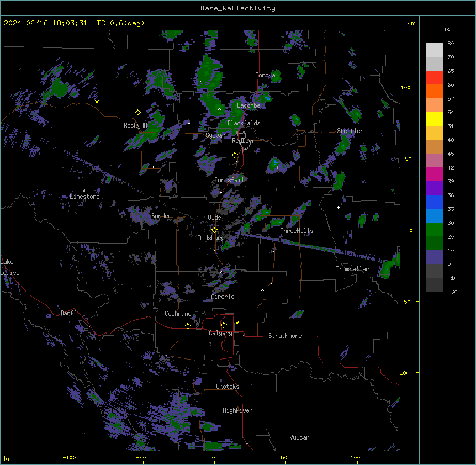The width and height of the screenshot is (476, 465).
Task: Click the -10 value in dBZ legend
Action: tap(452, 278)
